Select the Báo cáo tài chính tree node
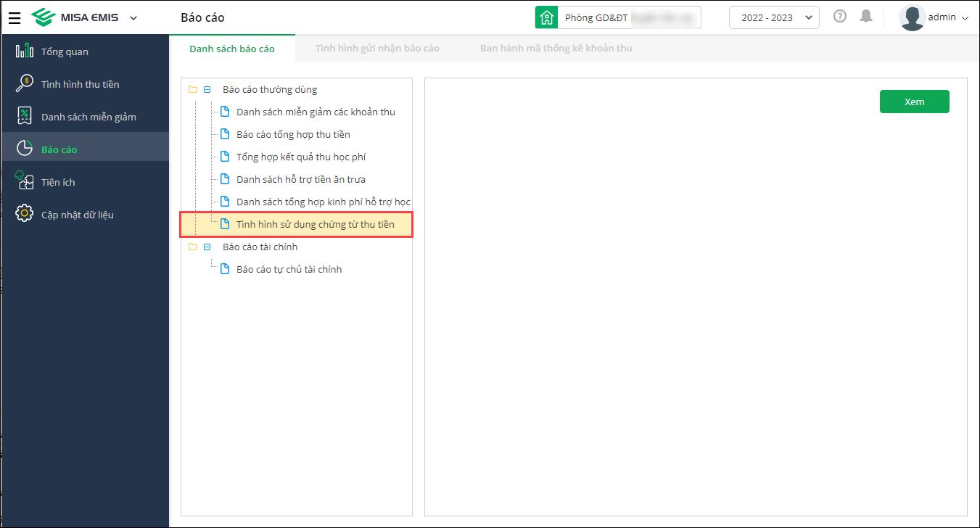Viewport: 980px width, 528px height. coord(260,247)
